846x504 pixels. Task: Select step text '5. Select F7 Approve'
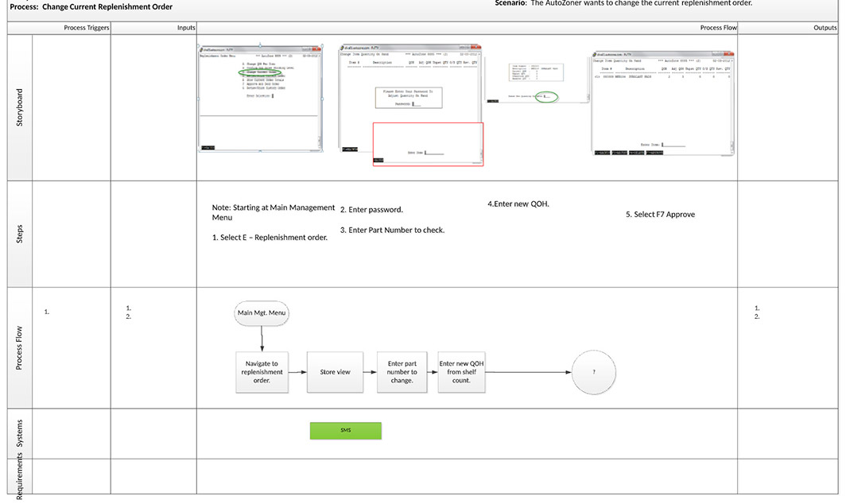pyautogui.click(x=660, y=215)
